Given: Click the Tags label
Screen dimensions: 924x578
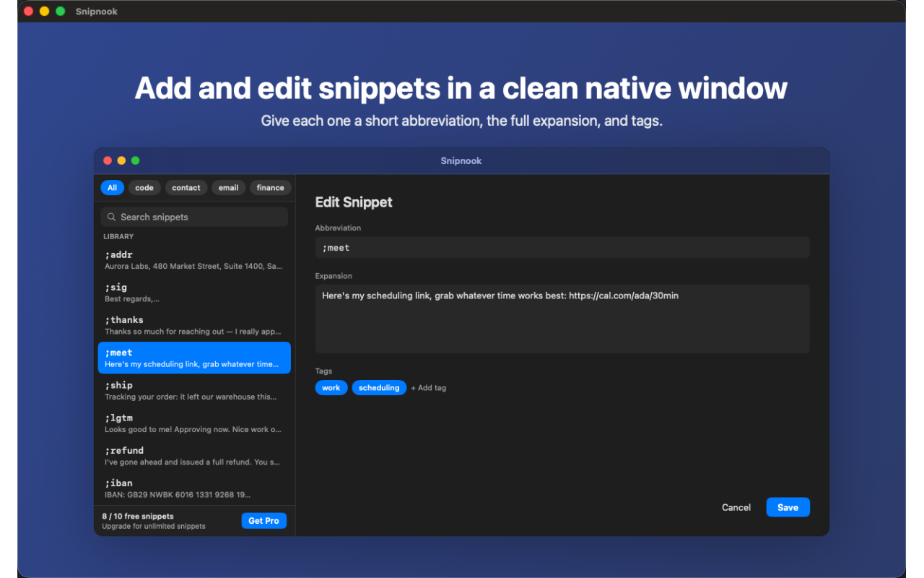Looking at the screenshot, I should [323, 371].
